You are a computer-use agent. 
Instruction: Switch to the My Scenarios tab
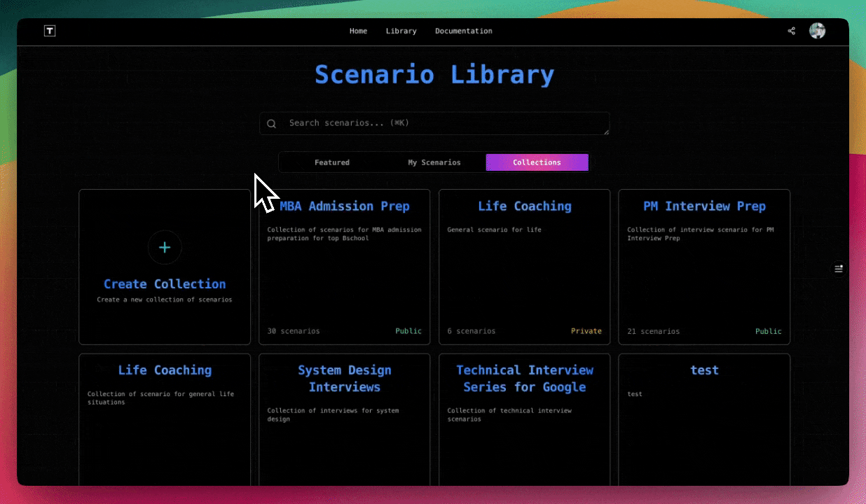point(434,162)
